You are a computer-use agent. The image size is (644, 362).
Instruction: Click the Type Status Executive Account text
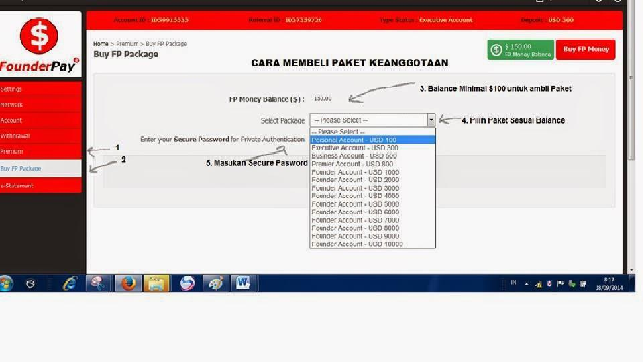pyautogui.click(x=426, y=20)
